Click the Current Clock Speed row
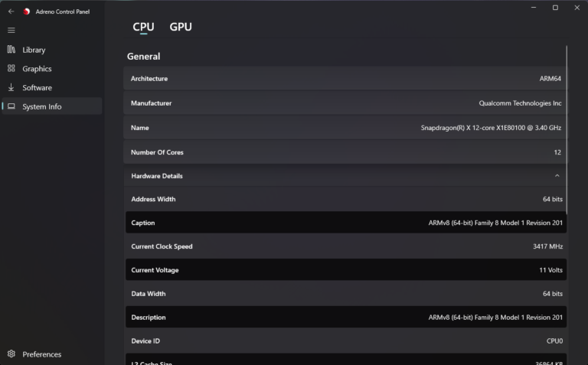 [x=345, y=246]
